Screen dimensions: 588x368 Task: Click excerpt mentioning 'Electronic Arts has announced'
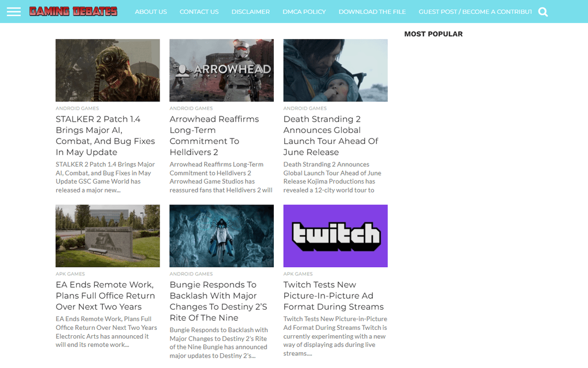[x=107, y=331]
